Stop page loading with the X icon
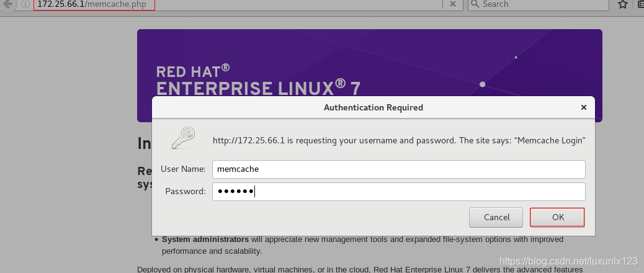The image size is (644, 273). (x=453, y=4)
